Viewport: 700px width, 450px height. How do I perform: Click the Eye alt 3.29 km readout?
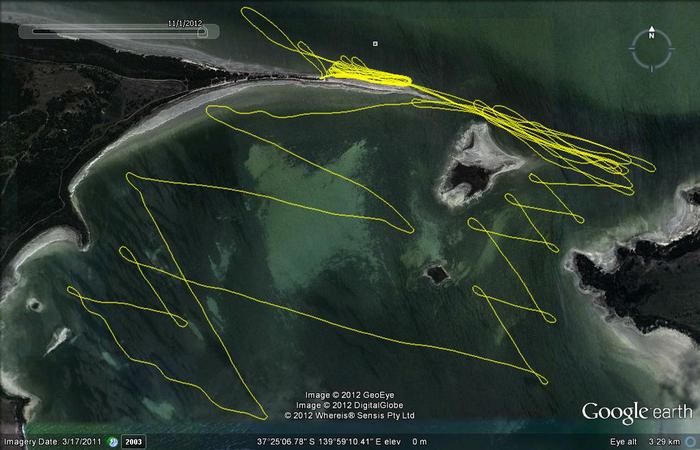coord(645,441)
